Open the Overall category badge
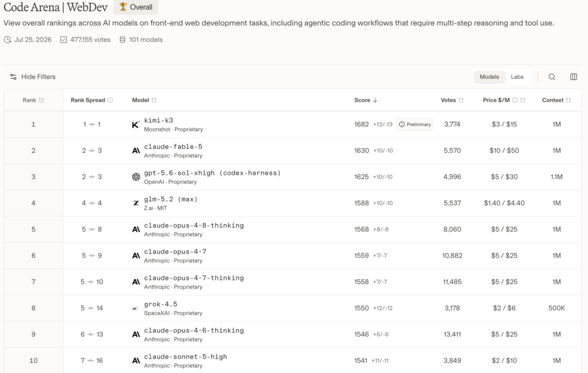Screen dimensions: 588x373 136,7
